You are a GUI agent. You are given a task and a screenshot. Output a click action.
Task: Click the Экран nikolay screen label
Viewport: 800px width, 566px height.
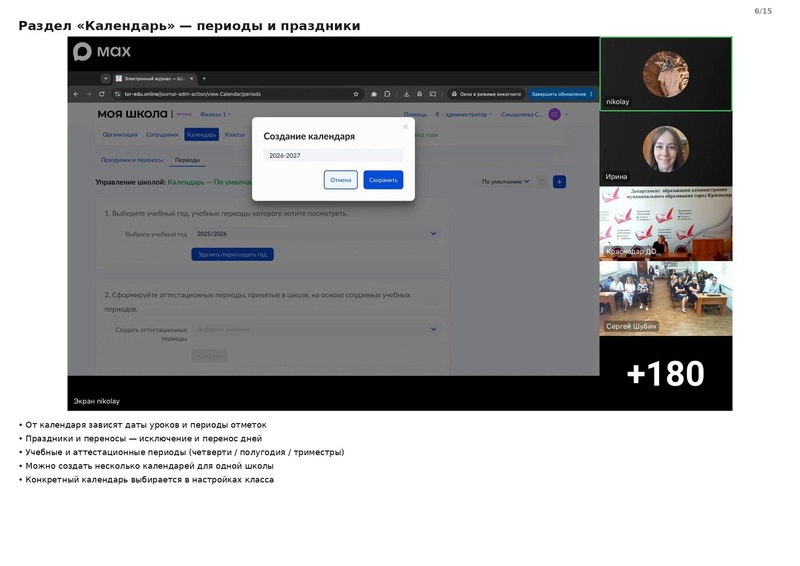[x=96, y=401]
